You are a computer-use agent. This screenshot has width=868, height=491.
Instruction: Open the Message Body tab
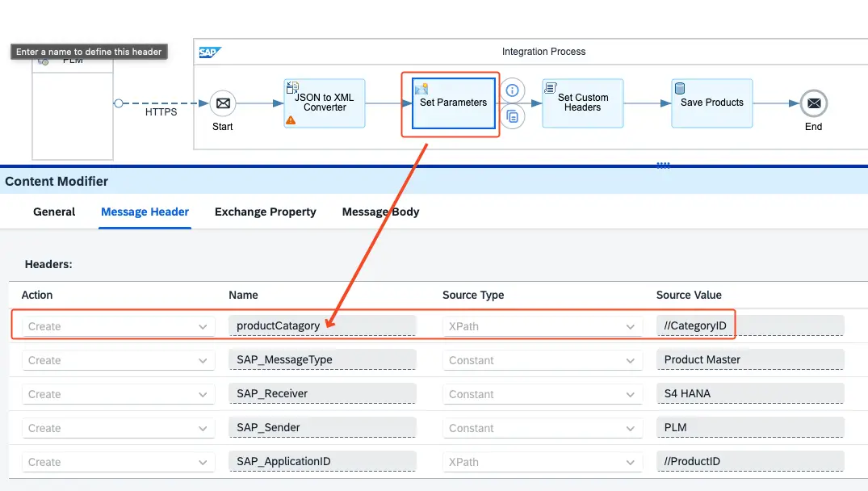coord(380,212)
